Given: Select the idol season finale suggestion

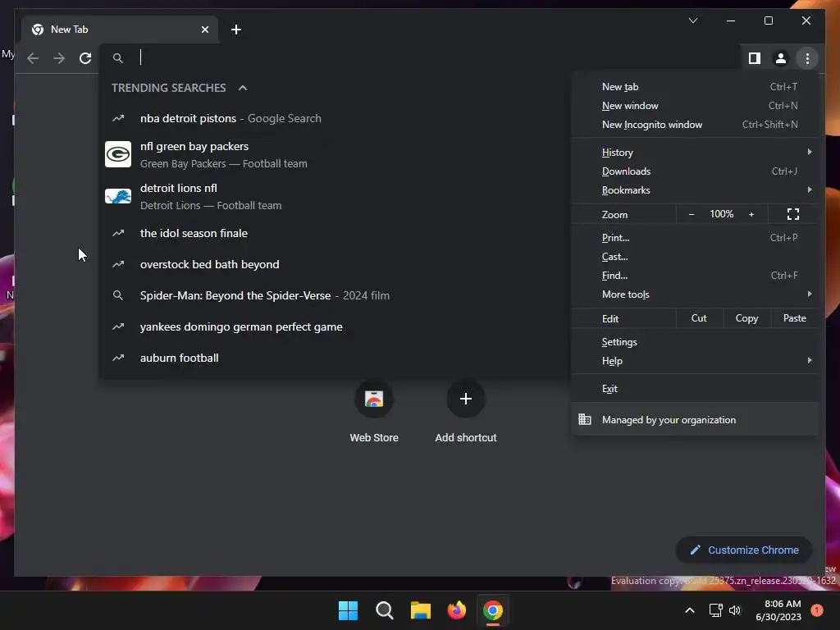Looking at the screenshot, I should 335,233.
